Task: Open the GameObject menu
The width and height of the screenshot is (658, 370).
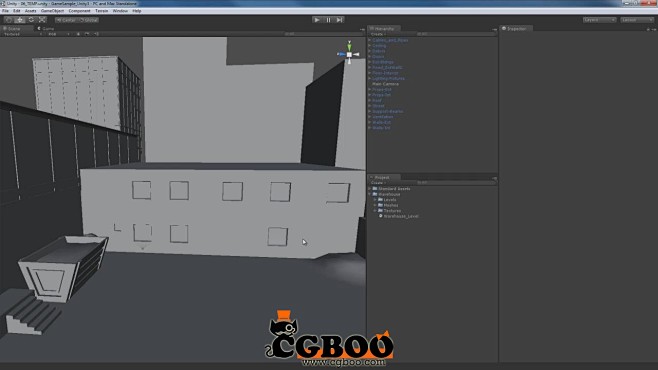Action: (x=52, y=11)
